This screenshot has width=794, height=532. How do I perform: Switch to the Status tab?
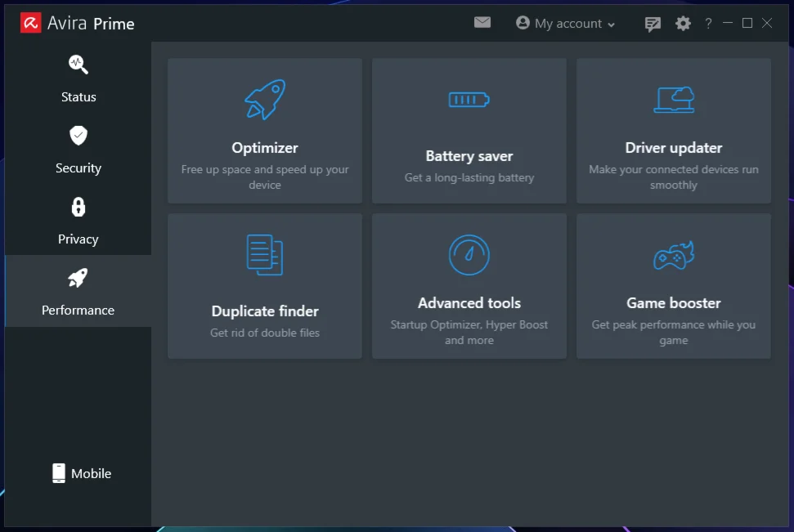(79, 79)
